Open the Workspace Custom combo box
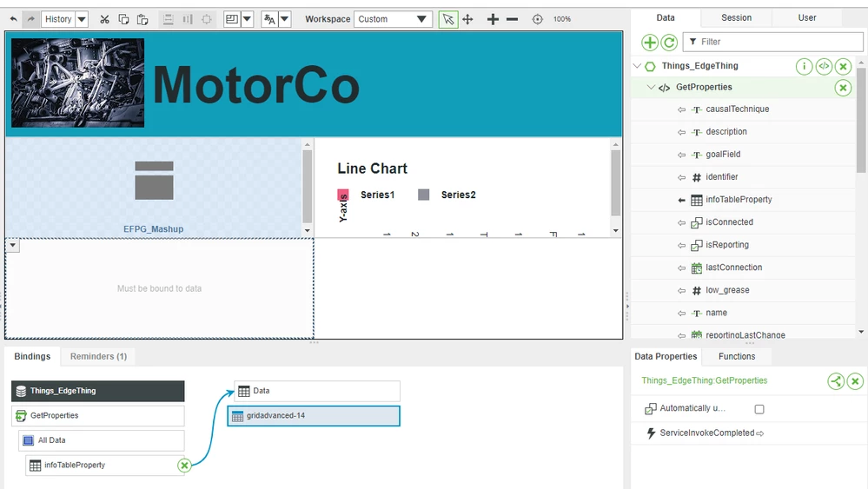 pos(393,19)
